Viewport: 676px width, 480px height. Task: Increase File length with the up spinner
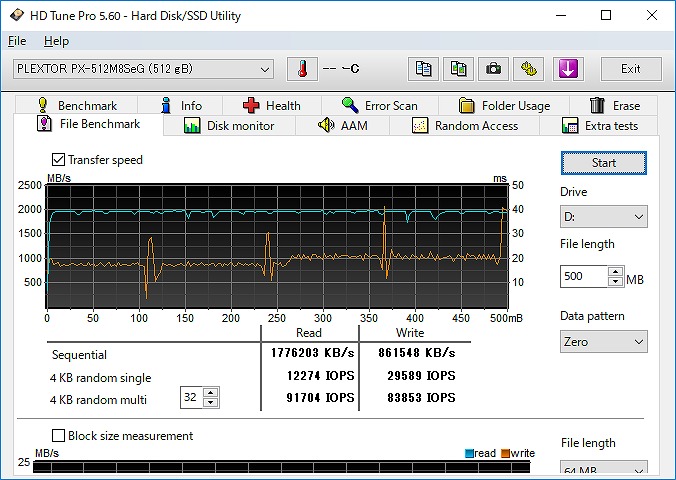tap(616, 272)
